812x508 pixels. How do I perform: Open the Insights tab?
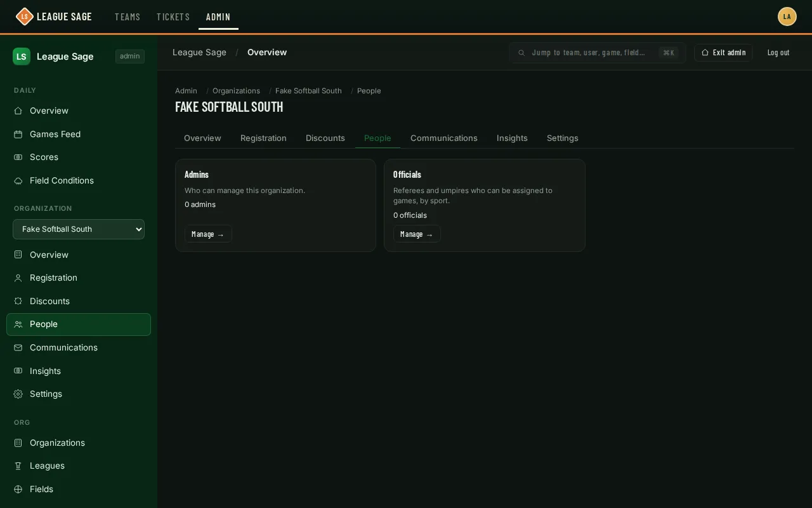click(512, 138)
